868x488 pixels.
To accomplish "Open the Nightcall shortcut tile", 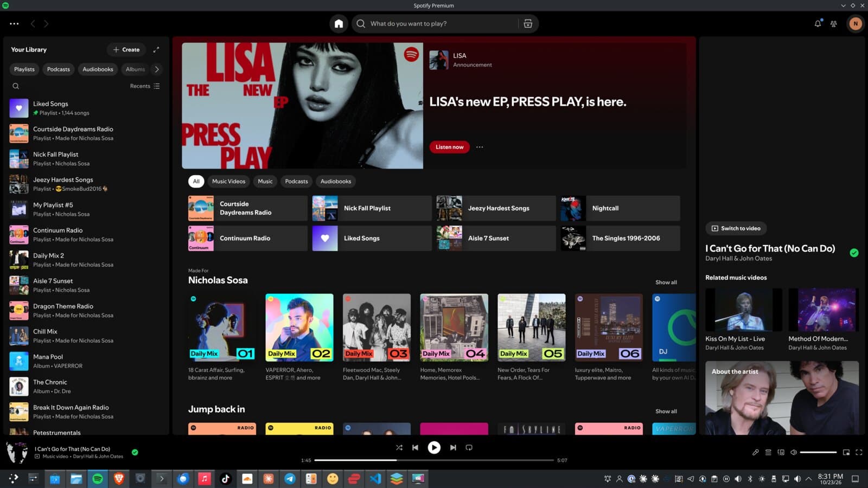I will (x=620, y=208).
